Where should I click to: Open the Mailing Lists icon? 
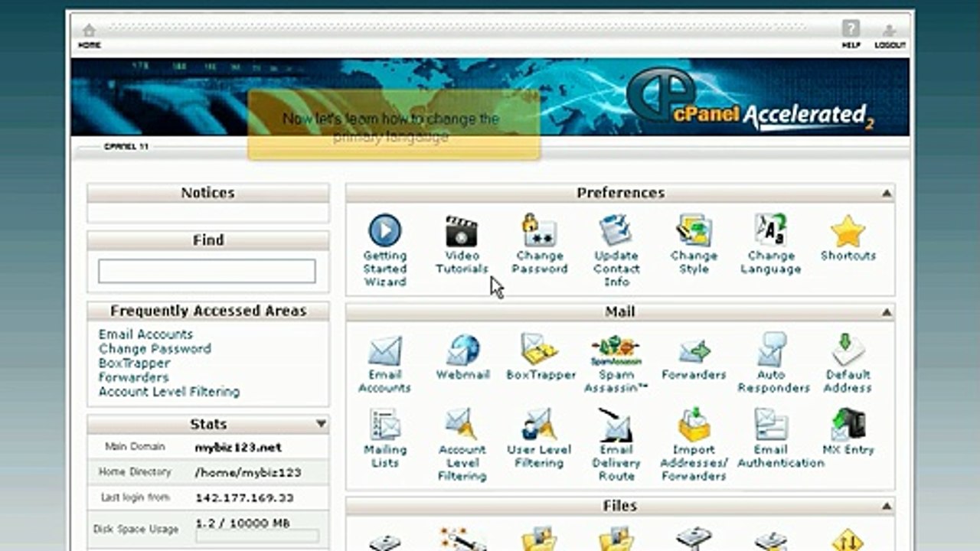tap(384, 425)
